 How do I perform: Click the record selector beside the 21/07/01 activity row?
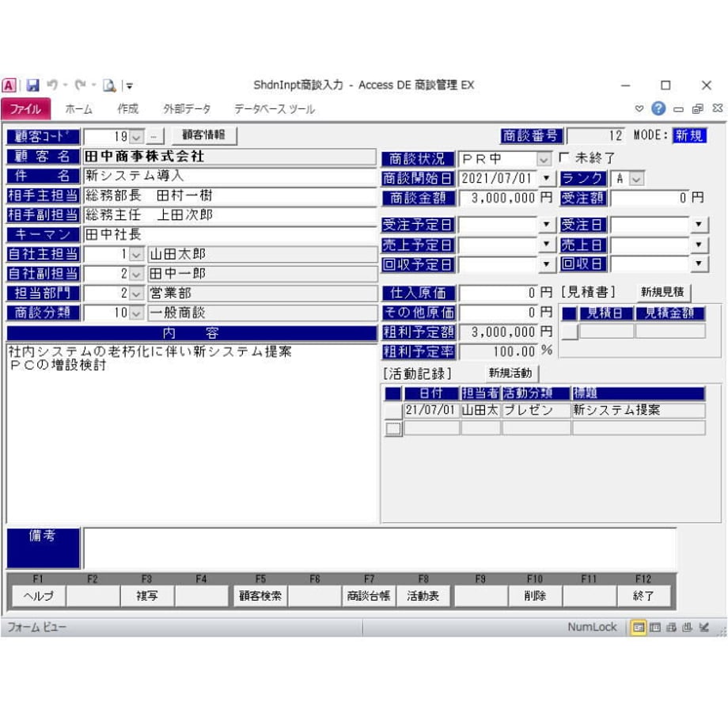[393, 411]
